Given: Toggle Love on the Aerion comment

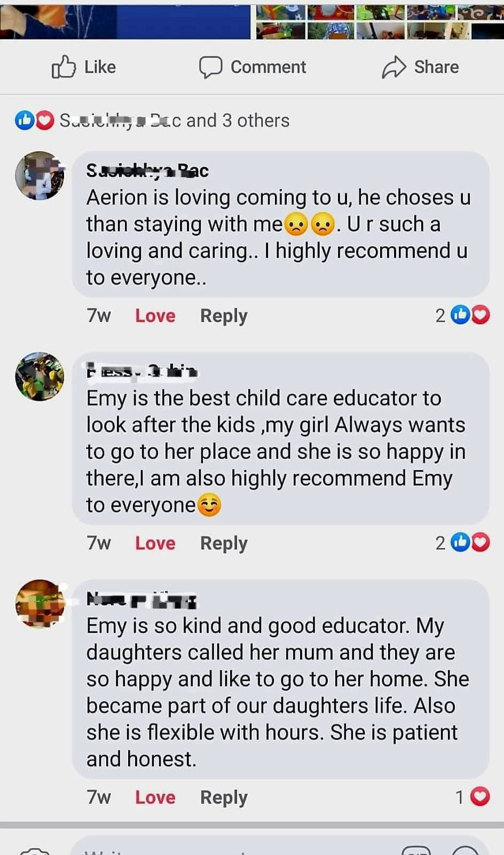Looking at the screenshot, I should pyautogui.click(x=155, y=315).
